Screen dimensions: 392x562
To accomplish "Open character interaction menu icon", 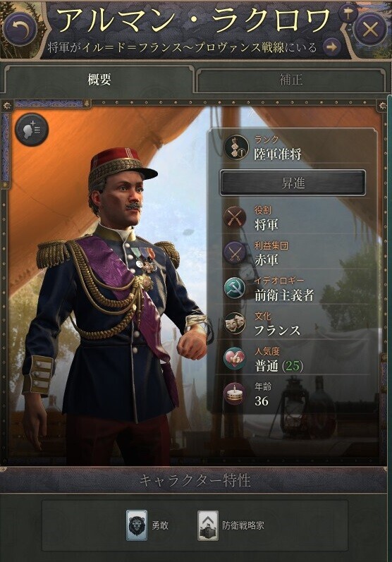I will [32, 130].
